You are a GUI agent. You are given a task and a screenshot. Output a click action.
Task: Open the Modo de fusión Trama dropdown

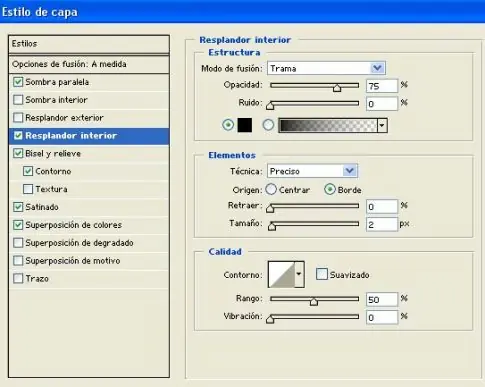(326, 68)
